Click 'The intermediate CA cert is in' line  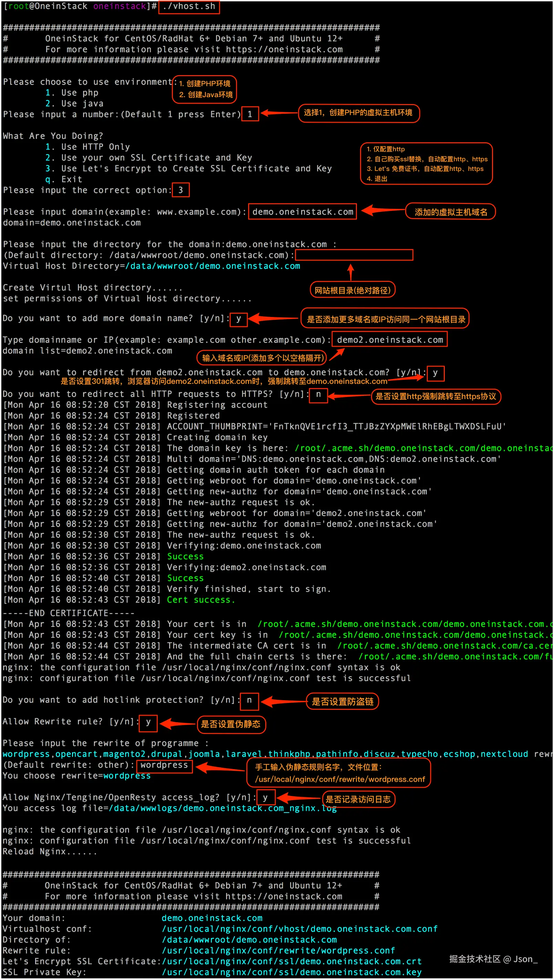pyautogui.click(x=277, y=646)
